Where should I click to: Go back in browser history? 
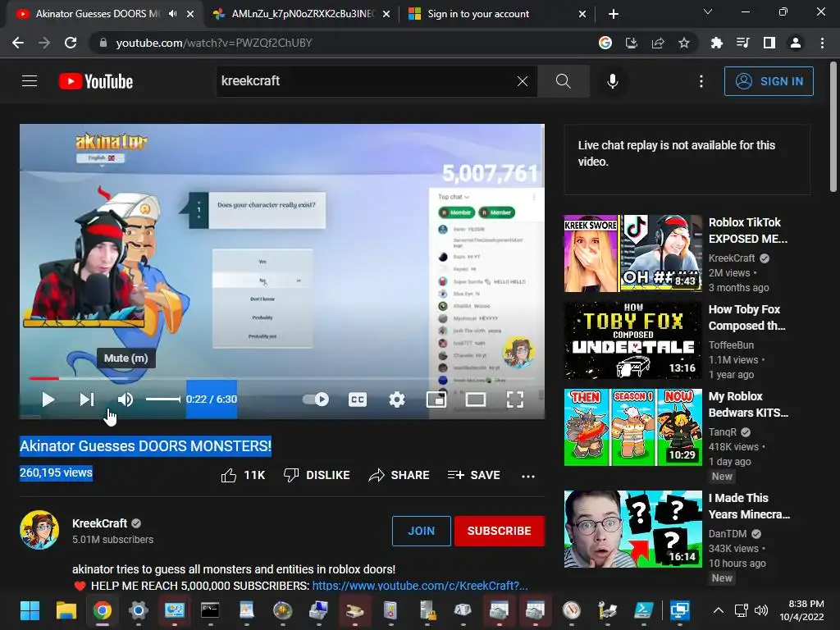coord(18,43)
